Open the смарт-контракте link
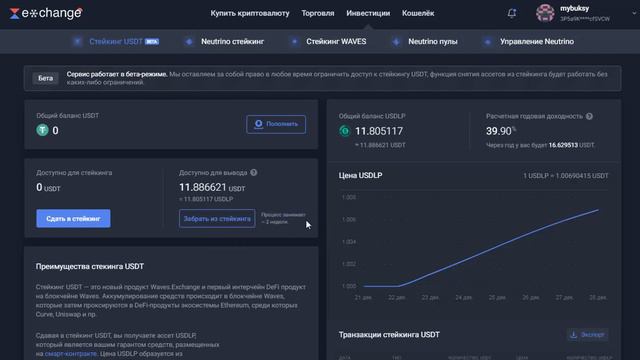 [70, 354]
